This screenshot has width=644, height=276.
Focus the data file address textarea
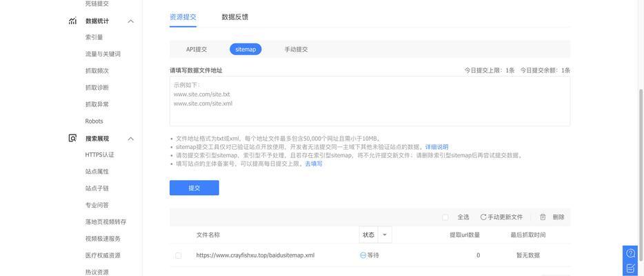pos(370,101)
